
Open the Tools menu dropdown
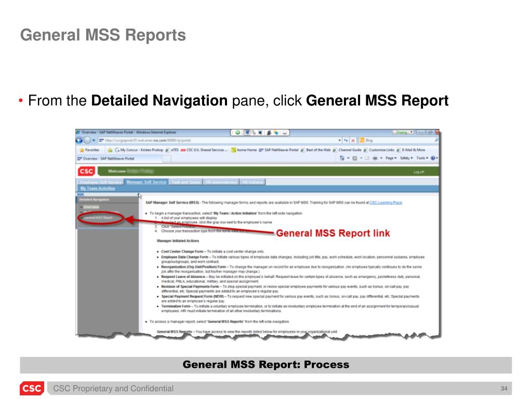click(x=422, y=158)
